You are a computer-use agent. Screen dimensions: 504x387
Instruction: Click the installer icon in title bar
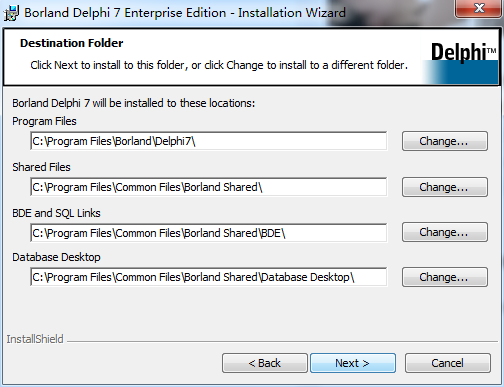[11, 13]
